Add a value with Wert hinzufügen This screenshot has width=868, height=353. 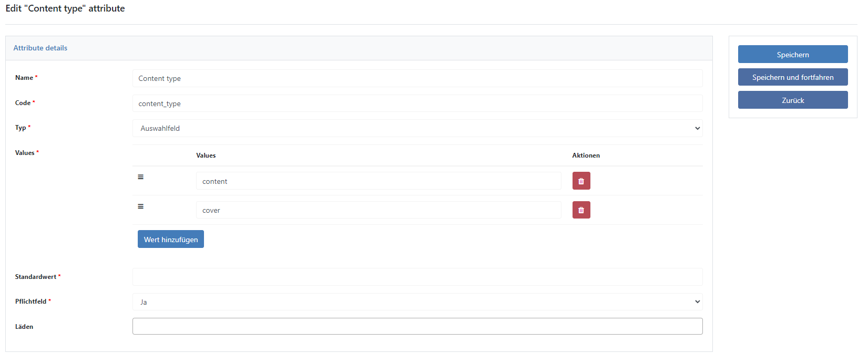pos(171,239)
